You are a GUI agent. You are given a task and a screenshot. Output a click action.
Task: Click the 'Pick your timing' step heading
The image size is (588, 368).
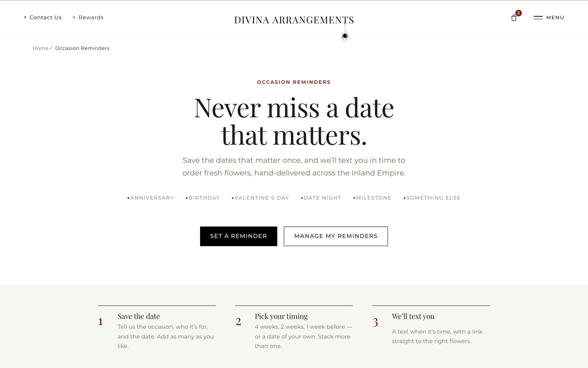pyautogui.click(x=281, y=316)
